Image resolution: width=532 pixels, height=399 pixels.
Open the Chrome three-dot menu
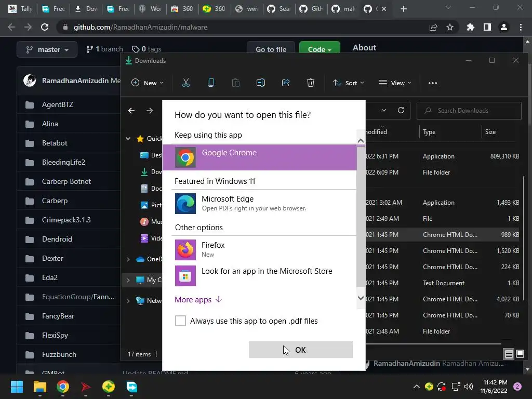tap(521, 27)
